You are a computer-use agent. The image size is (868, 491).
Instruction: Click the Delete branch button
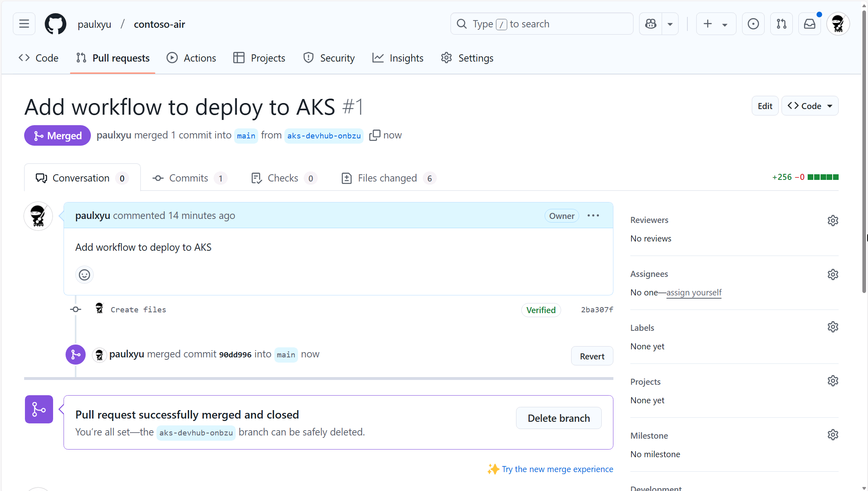[559, 418]
